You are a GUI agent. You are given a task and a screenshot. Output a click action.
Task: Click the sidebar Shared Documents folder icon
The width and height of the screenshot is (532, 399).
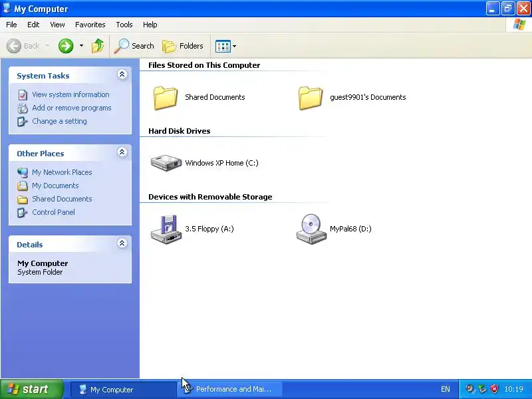click(x=23, y=199)
